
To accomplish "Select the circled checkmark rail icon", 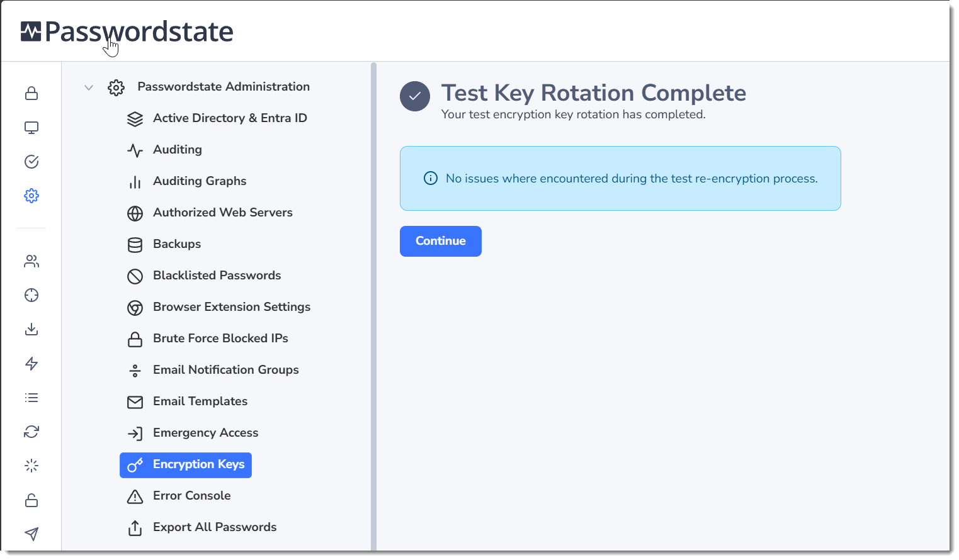I will point(31,162).
